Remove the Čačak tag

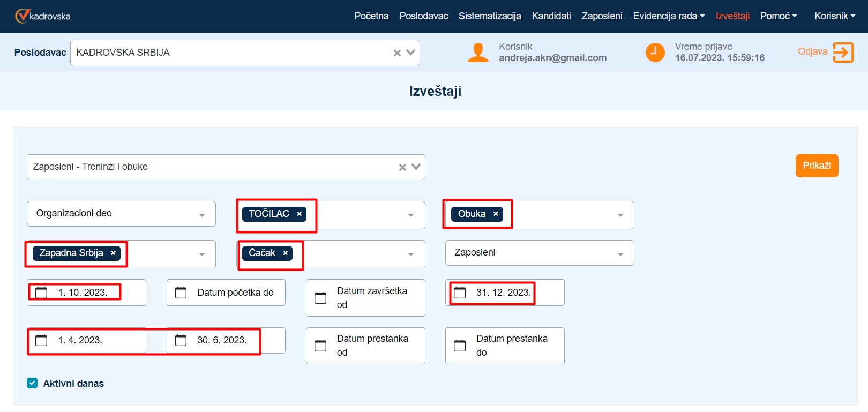(x=286, y=253)
